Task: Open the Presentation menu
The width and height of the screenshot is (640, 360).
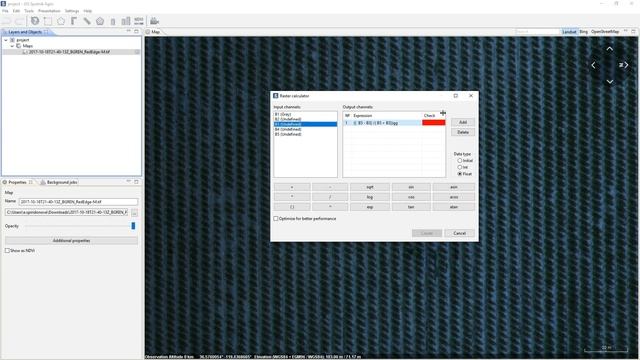Action: tap(49, 11)
